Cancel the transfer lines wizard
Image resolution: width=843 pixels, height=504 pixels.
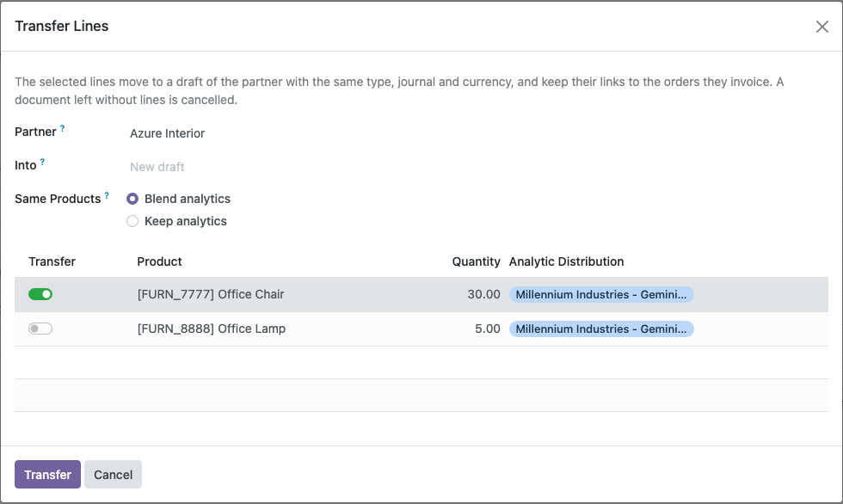click(x=113, y=475)
